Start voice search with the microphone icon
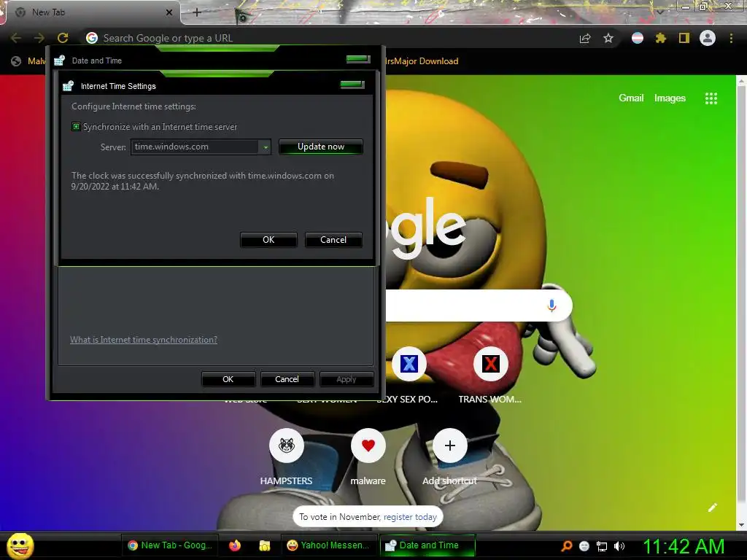The image size is (747, 560). tap(551, 306)
